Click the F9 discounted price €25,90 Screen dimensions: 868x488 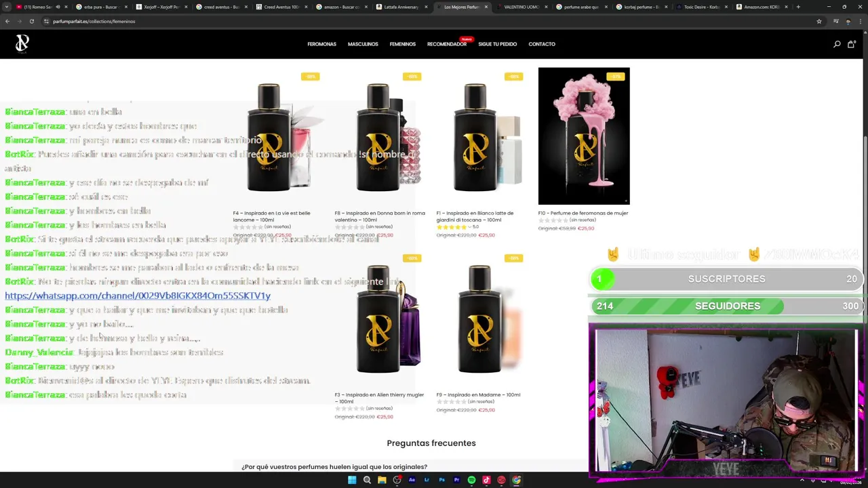tap(487, 410)
